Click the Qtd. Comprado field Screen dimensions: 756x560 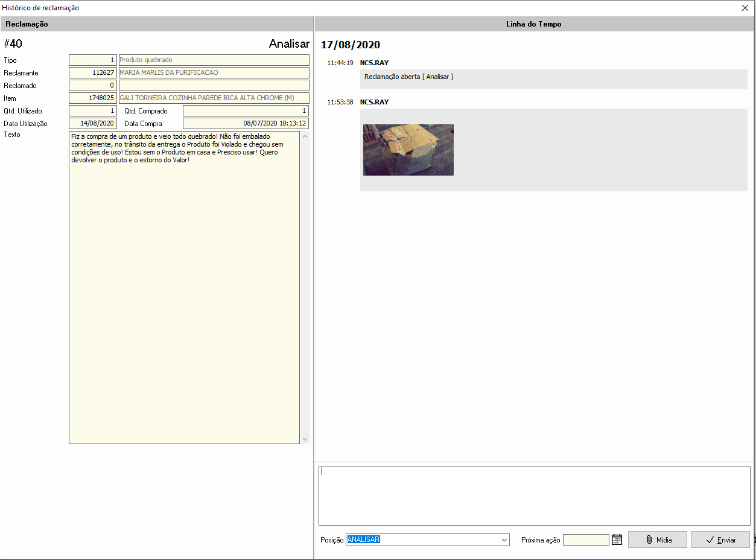click(246, 111)
